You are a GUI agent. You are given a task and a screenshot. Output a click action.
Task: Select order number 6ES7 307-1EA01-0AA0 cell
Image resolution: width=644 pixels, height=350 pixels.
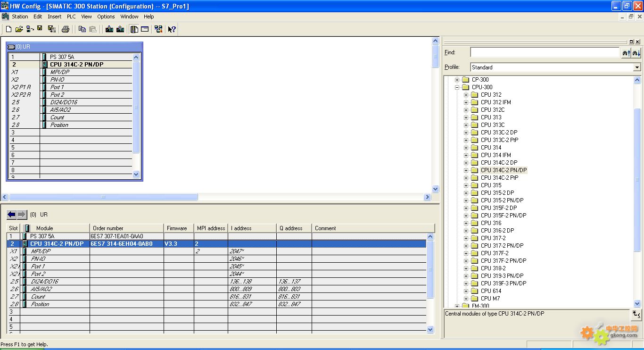click(x=126, y=236)
